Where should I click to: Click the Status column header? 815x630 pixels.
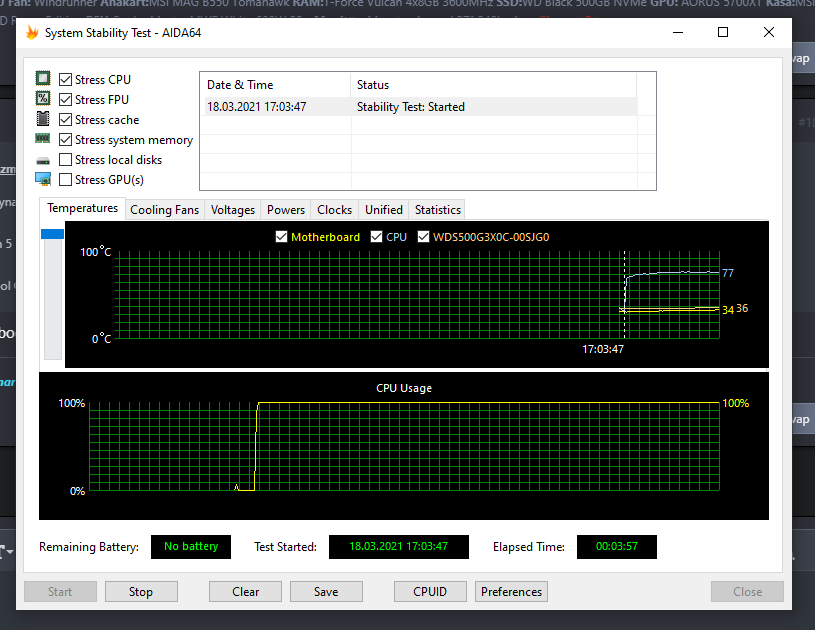coord(493,85)
